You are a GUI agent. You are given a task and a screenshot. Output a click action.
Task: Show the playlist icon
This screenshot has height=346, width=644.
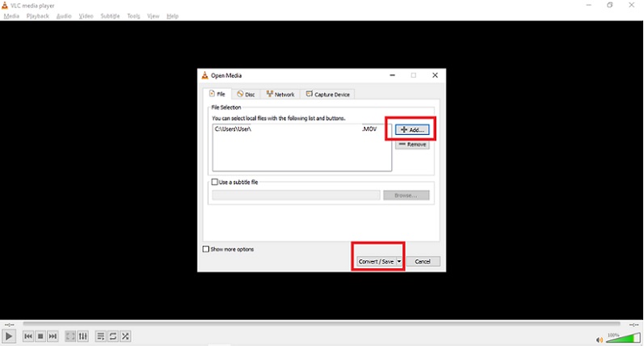[x=100, y=336]
